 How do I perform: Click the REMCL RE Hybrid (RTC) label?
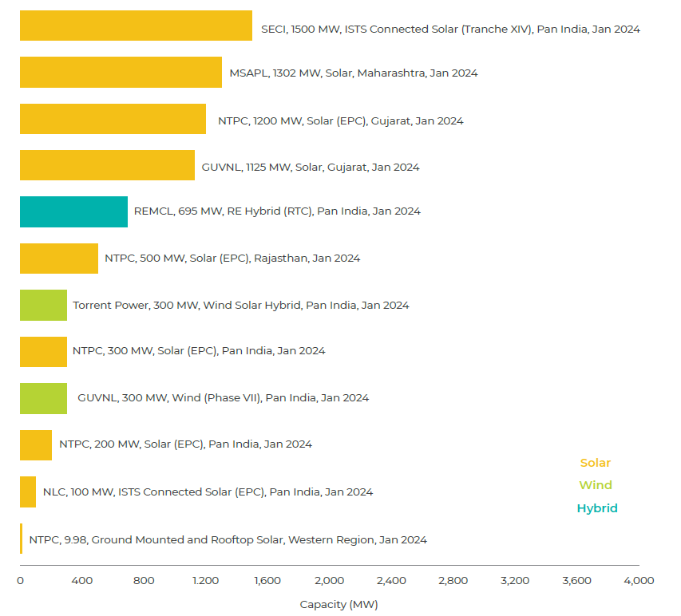tap(277, 211)
